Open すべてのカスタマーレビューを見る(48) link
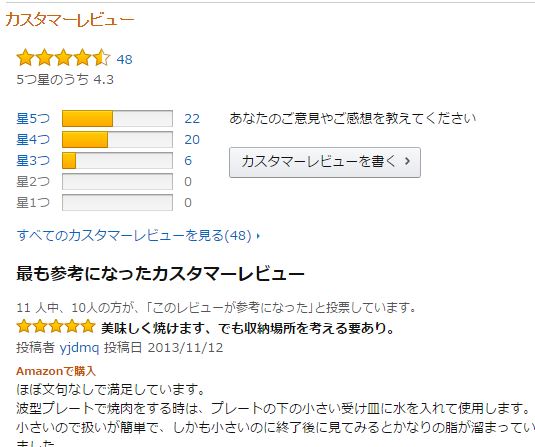535x447 pixels. (x=134, y=235)
